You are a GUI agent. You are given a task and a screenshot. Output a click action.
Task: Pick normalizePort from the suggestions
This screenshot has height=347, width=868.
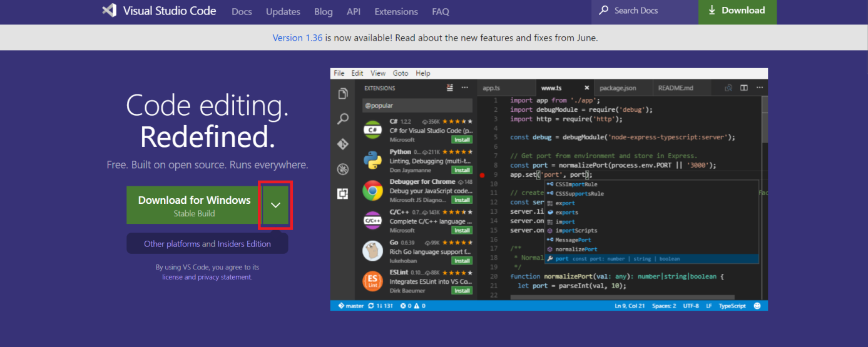[653, 249]
